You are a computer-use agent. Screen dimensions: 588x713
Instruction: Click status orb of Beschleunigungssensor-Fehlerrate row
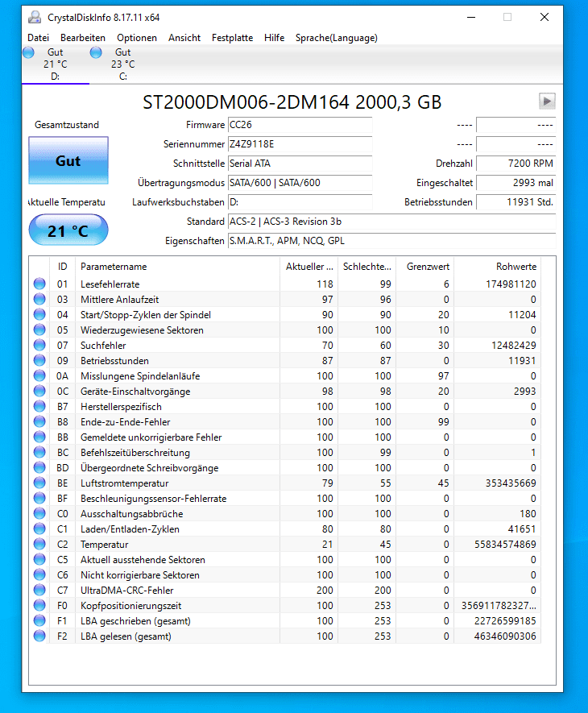[x=39, y=499]
